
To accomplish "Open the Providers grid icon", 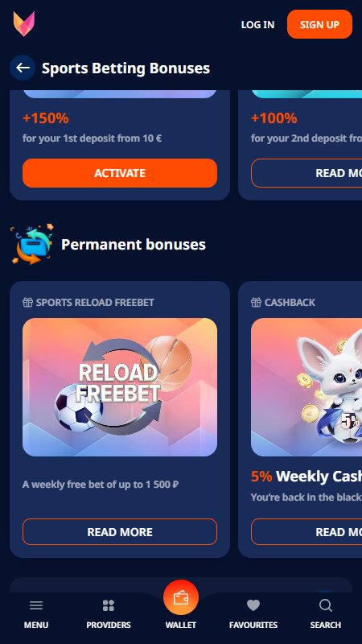I will click(x=109, y=605).
